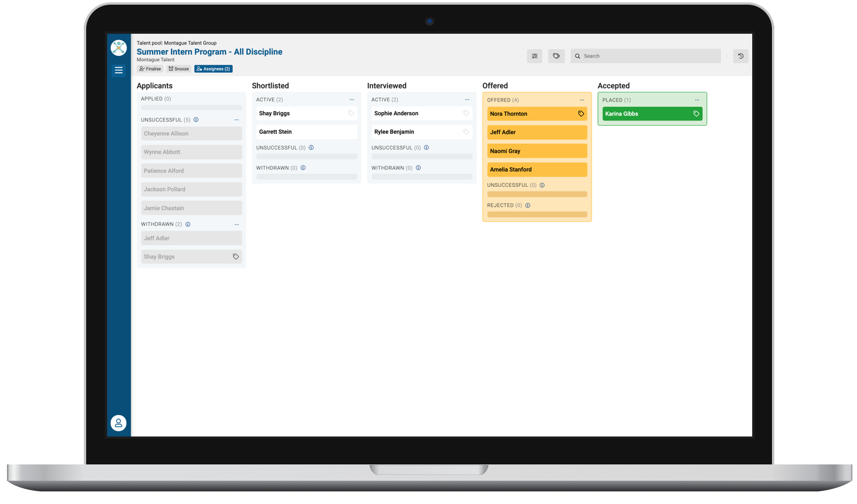The width and height of the screenshot is (857, 504).
Task: Click the user profile icon in sidebar
Action: [x=119, y=423]
